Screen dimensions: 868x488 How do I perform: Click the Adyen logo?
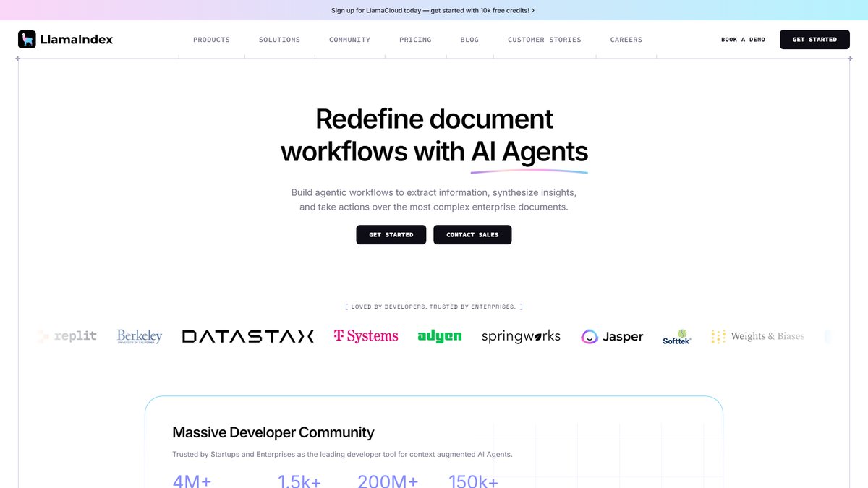point(440,336)
